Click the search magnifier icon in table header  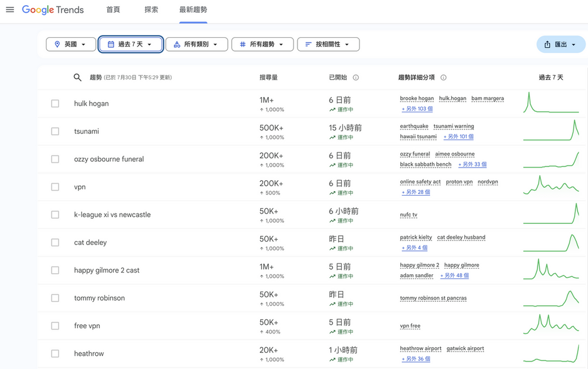78,77
